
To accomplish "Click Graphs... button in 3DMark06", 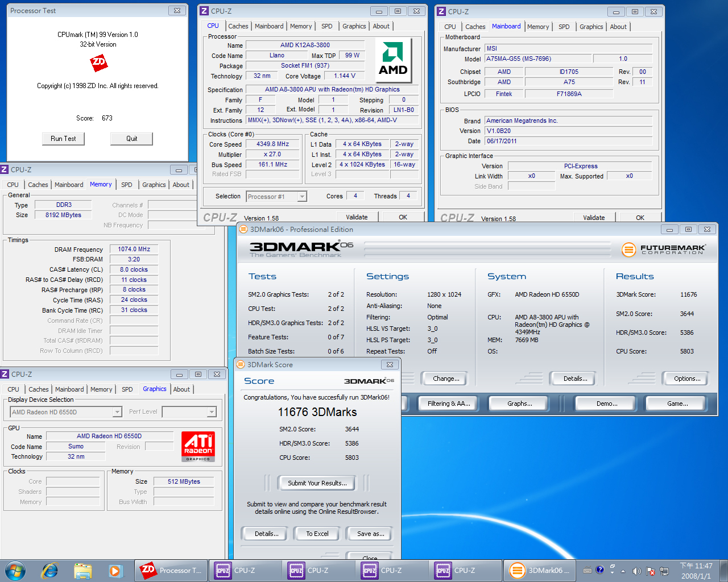I will coord(519,404).
